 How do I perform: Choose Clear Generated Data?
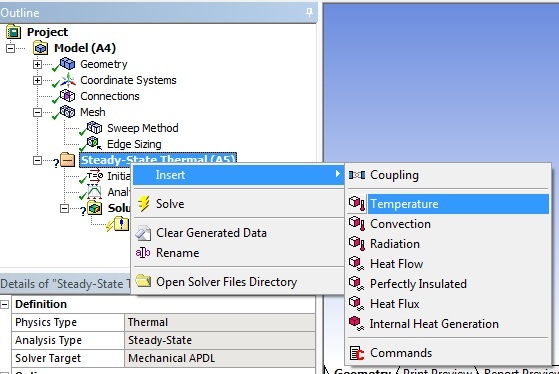pyautogui.click(x=238, y=233)
